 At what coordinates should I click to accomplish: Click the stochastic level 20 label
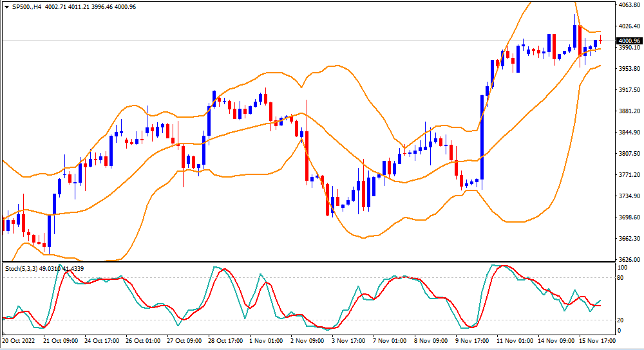click(620, 320)
